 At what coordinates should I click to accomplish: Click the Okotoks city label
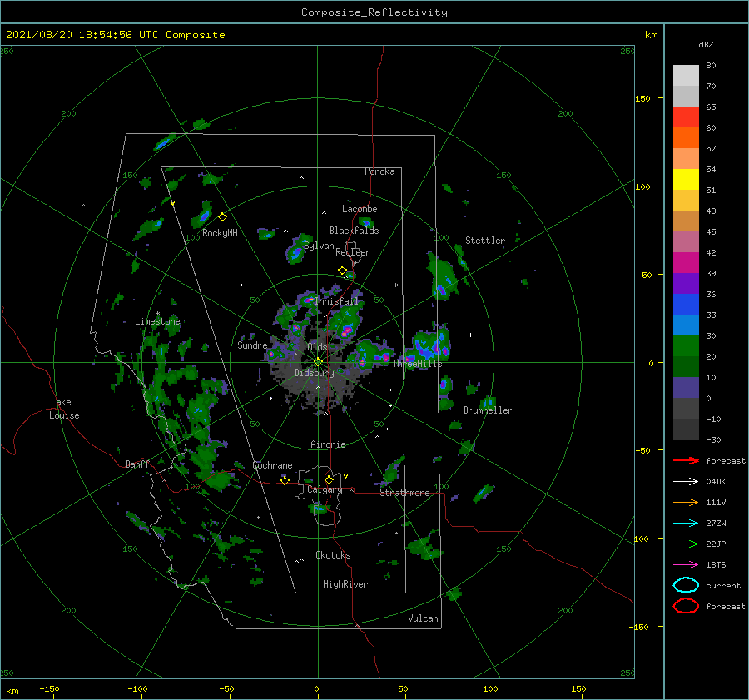pos(333,555)
